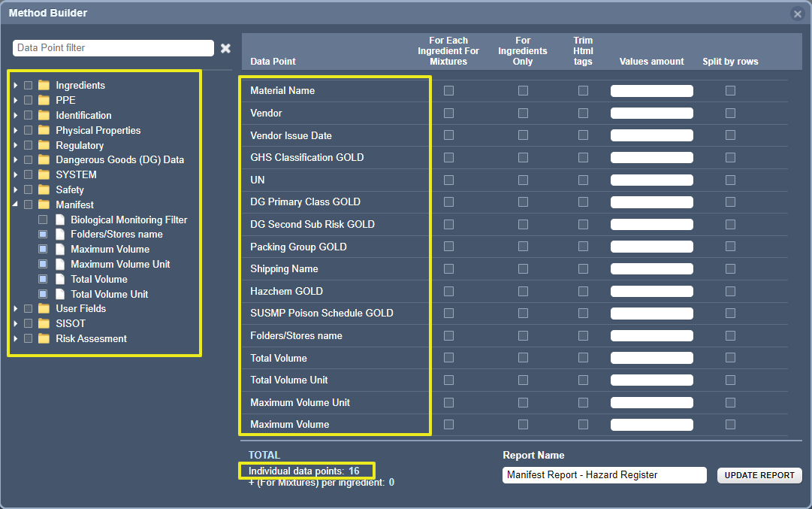Image resolution: width=812 pixels, height=509 pixels.
Task: Expand the User Fields node
Action: click(15, 308)
